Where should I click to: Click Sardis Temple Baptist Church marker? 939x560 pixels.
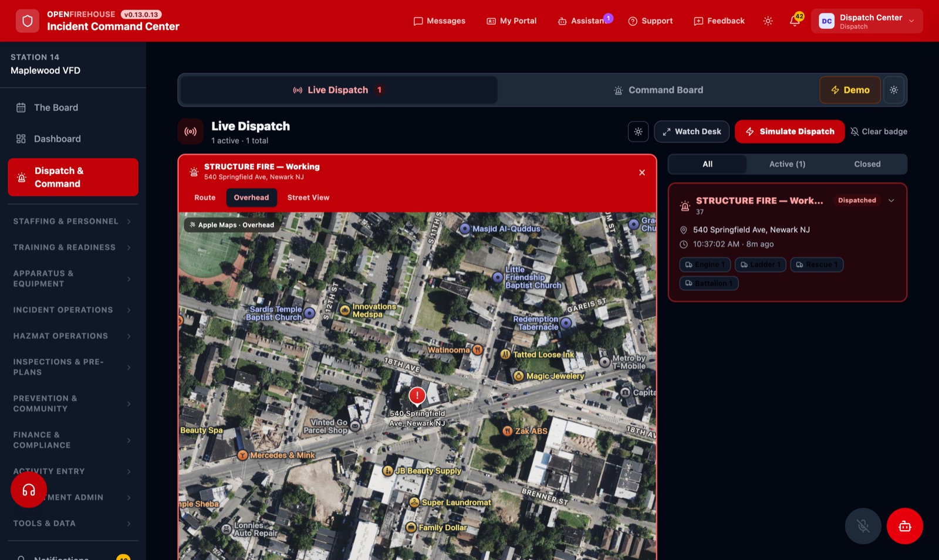pyautogui.click(x=309, y=313)
